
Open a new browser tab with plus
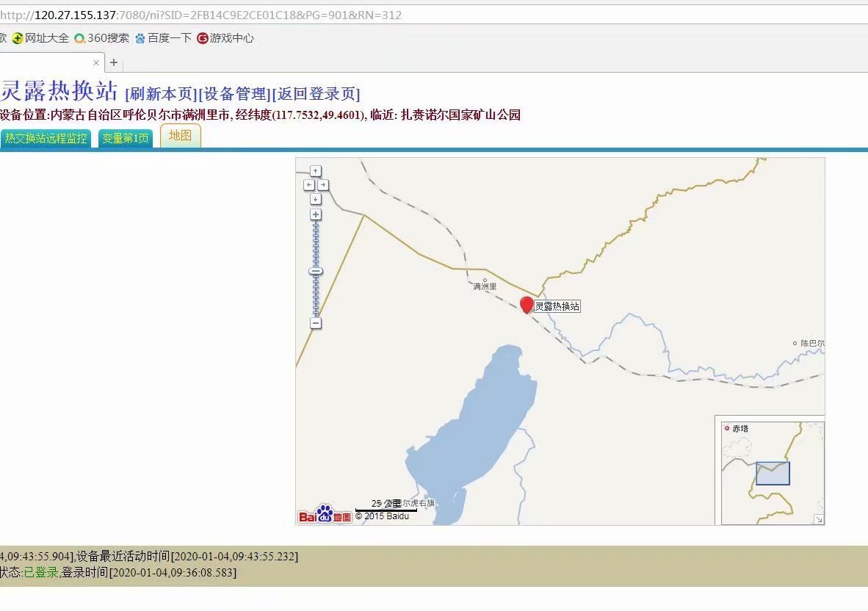coord(114,62)
